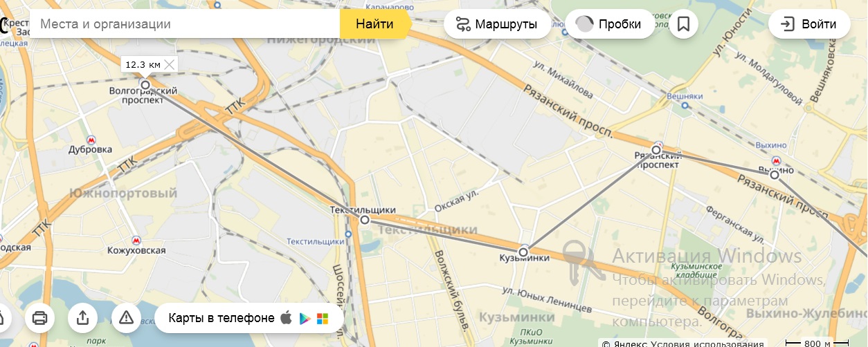Click the Apple store icon
This screenshot has height=347, width=868.
point(287,318)
